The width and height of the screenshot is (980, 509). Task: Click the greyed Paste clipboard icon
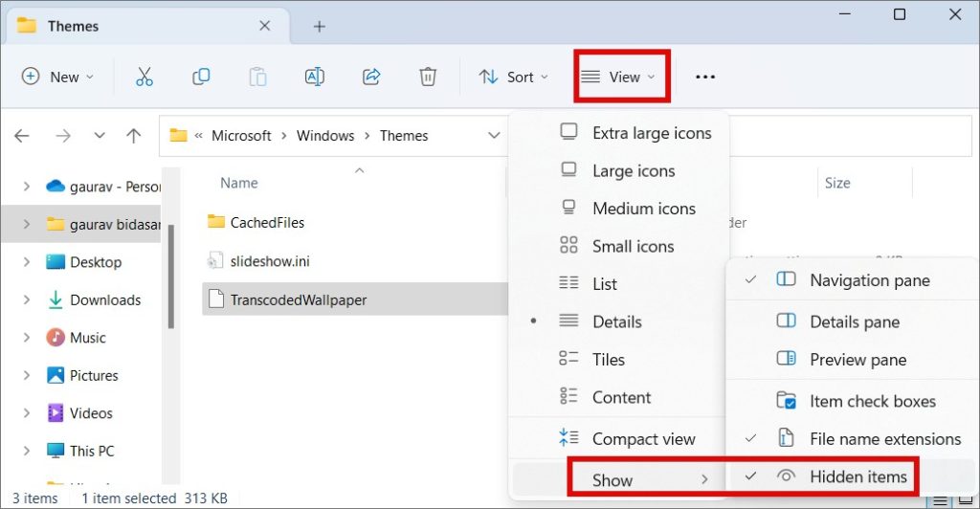(257, 77)
